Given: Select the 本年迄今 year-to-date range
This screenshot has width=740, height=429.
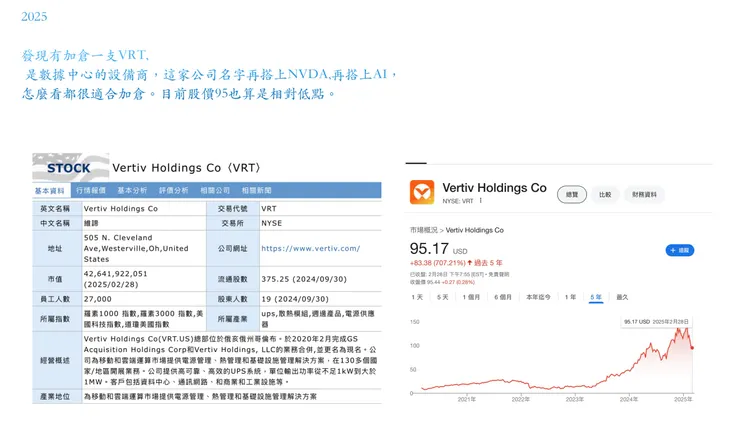Looking at the screenshot, I should pyautogui.click(x=538, y=297).
